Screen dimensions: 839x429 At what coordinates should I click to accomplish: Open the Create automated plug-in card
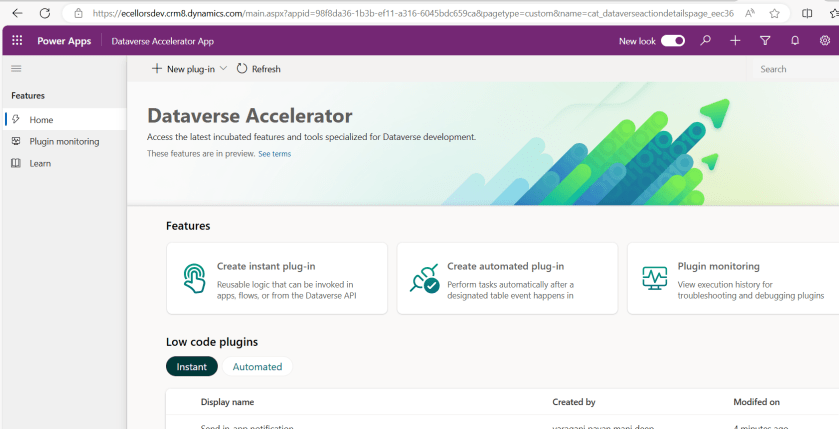(507, 278)
